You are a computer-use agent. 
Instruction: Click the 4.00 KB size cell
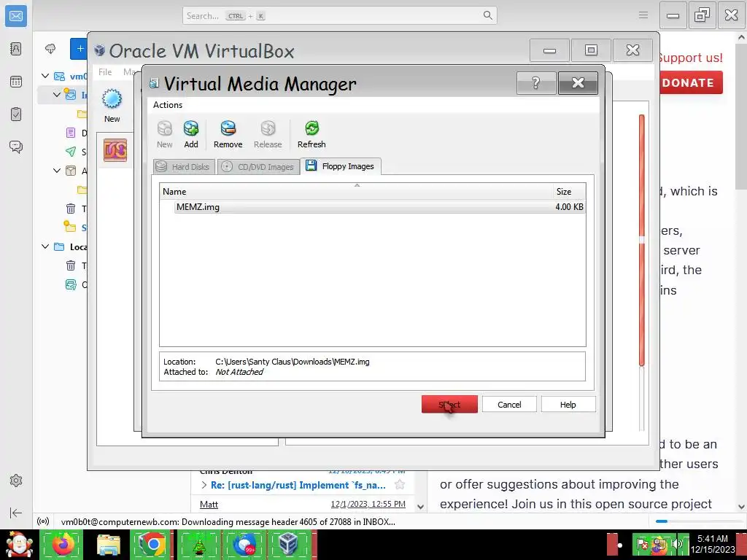point(569,206)
